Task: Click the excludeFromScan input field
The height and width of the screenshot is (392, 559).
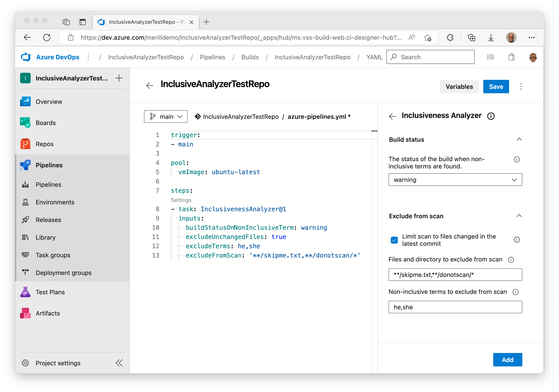Action: (455, 275)
